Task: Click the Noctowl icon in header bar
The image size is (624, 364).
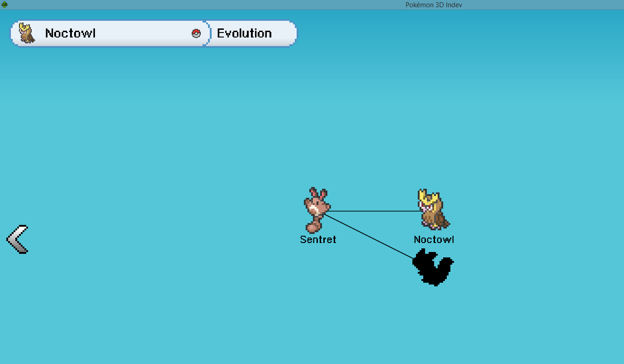Action: pyautogui.click(x=27, y=33)
